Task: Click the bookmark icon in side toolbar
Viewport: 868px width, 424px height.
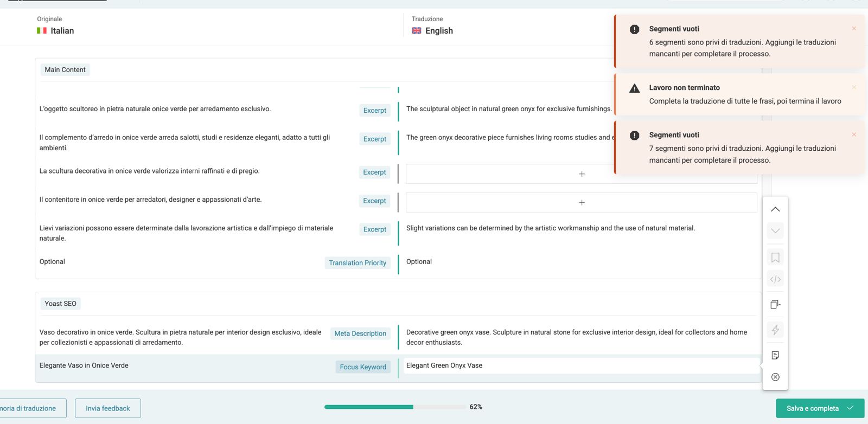Action: pos(775,258)
